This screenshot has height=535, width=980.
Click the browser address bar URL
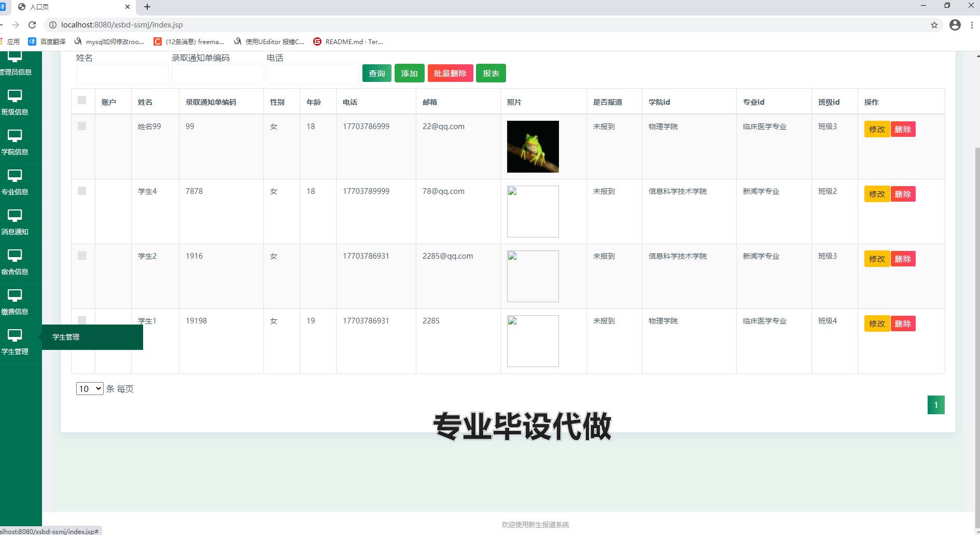(x=122, y=25)
